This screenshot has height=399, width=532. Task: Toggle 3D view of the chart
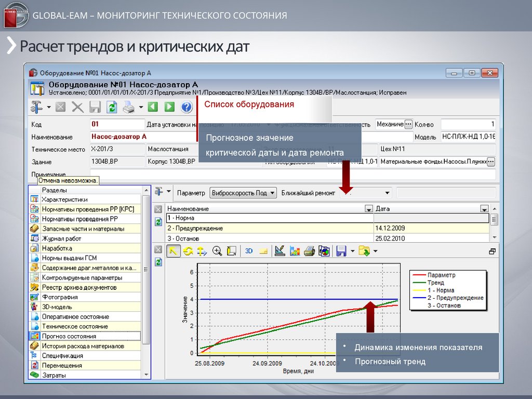[x=249, y=251]
